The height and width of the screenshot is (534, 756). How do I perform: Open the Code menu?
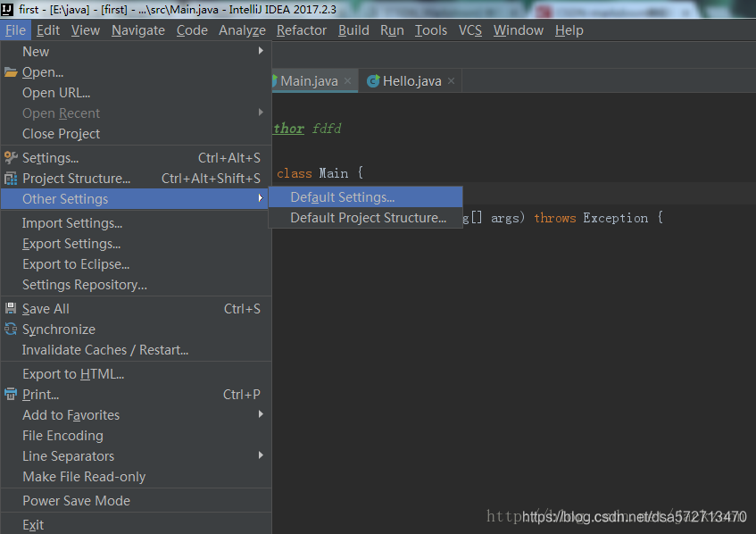pos(192,30)
